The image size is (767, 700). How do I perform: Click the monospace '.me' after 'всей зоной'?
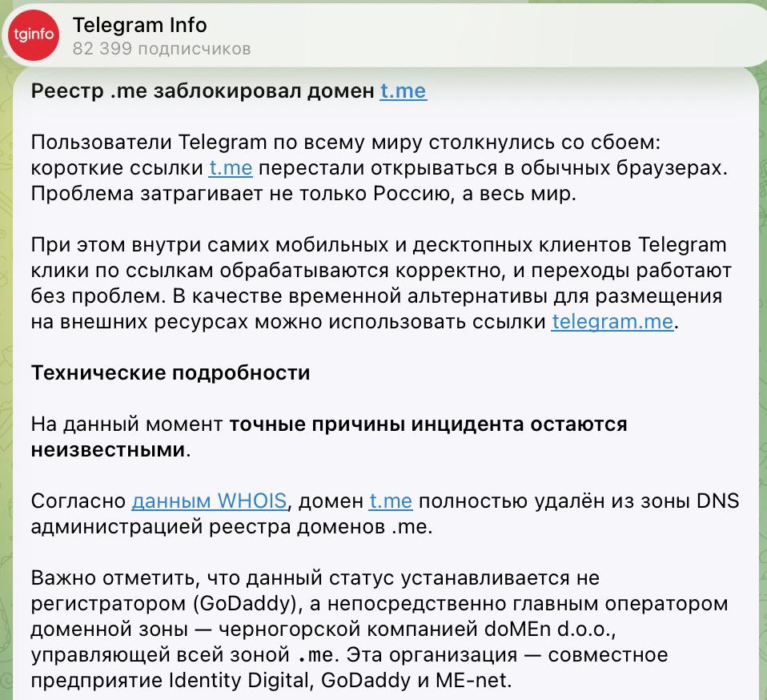click(315, 654)
